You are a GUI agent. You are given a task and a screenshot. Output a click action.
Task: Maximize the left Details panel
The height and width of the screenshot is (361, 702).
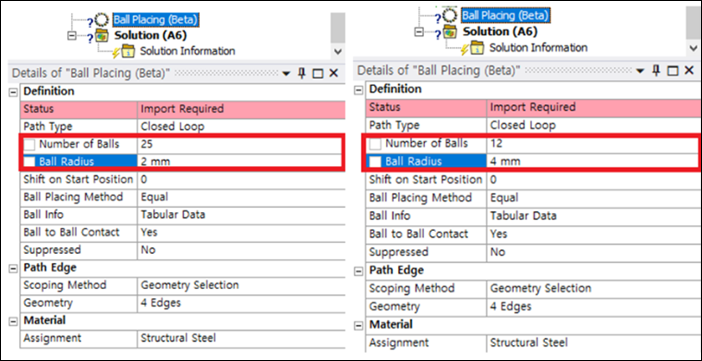tap(317, 74)
